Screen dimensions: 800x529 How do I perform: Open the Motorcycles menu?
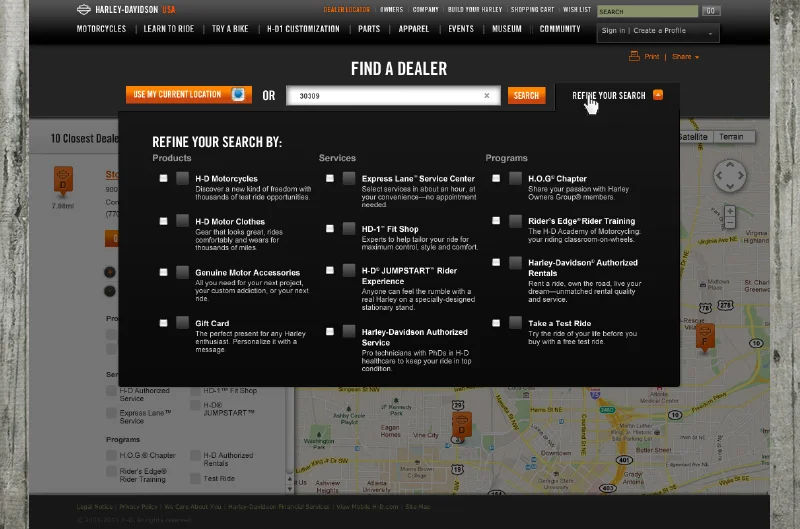pyautogui.click(x=101, y=29)
